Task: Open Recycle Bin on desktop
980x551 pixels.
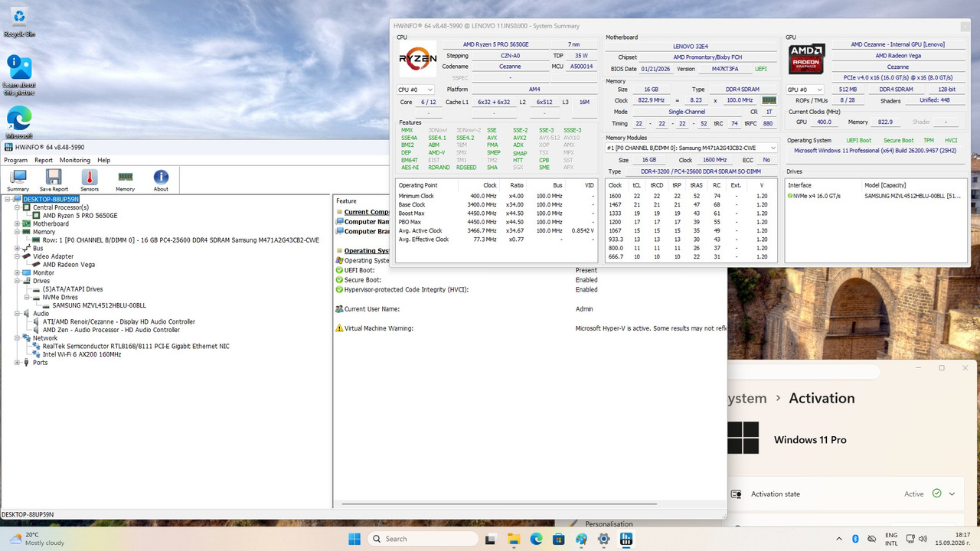Action: tap(19, 21)
